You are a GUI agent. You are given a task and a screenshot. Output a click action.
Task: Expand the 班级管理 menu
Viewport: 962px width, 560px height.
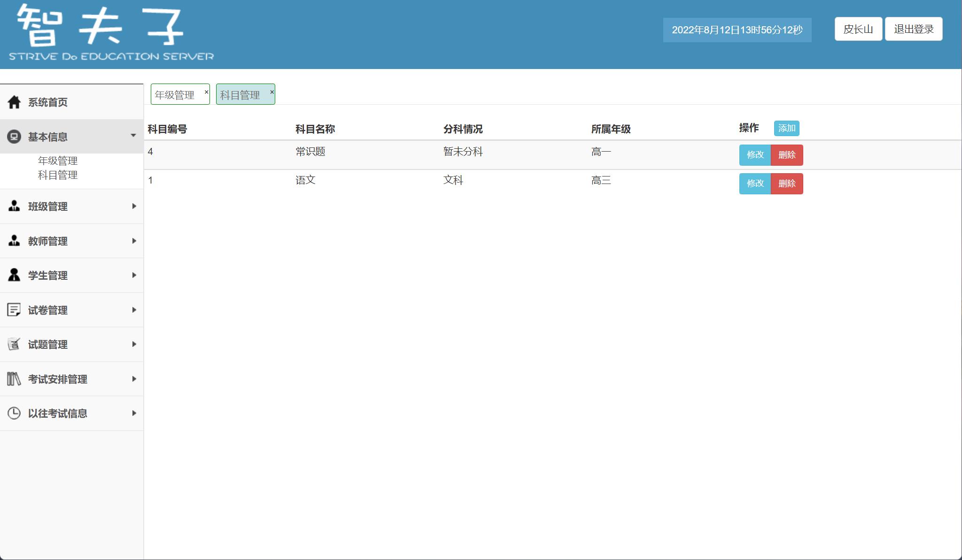(134, 206)
